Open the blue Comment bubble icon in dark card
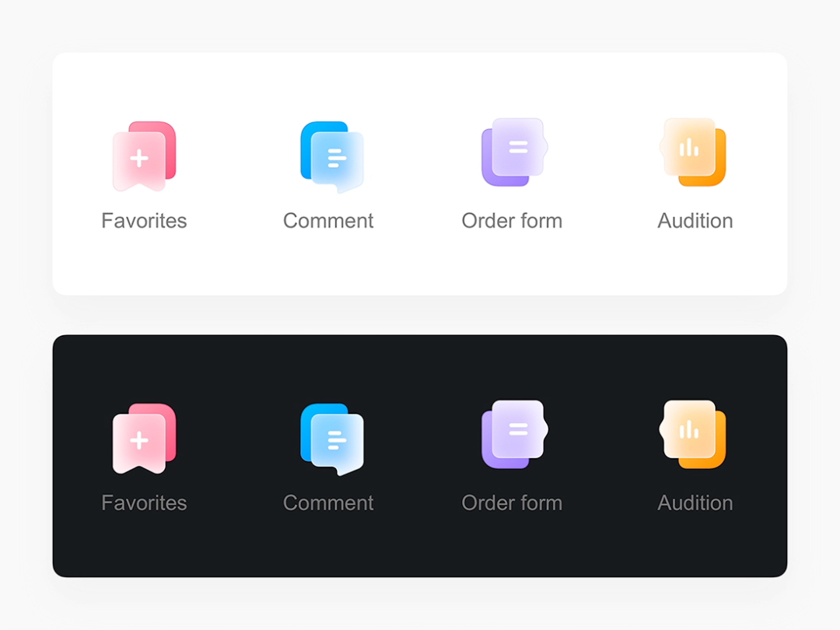The height and width of the screenshot is (630, 840). click(332, 439)
